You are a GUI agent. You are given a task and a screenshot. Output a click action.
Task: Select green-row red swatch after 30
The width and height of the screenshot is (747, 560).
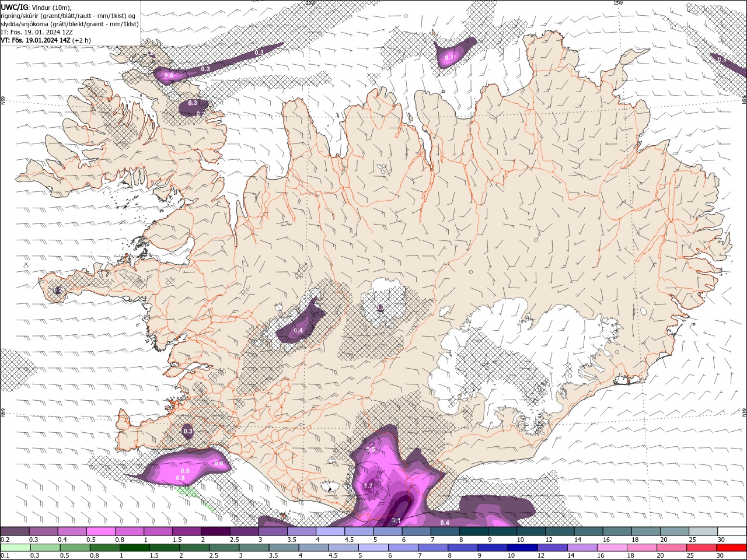point(732,548)
